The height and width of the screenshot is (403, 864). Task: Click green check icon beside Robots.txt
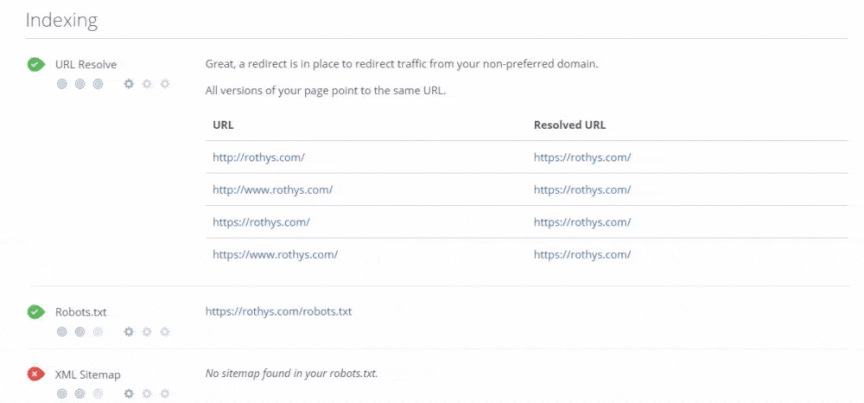coord(36,312)
